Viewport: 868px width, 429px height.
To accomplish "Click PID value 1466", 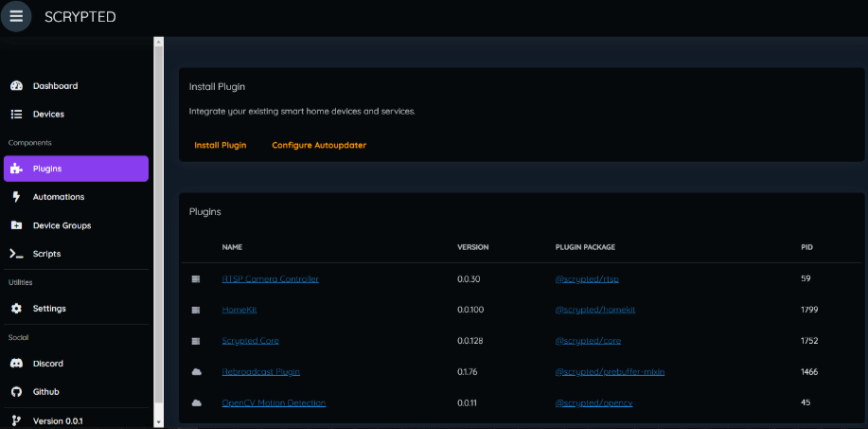I will 809,372.
